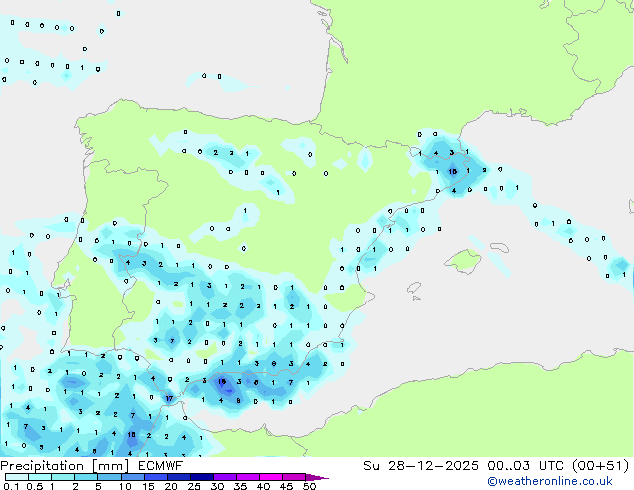Select the 1–2 mm legend swatch
This screenshot has width=634, height=490.
click(63, 477)
